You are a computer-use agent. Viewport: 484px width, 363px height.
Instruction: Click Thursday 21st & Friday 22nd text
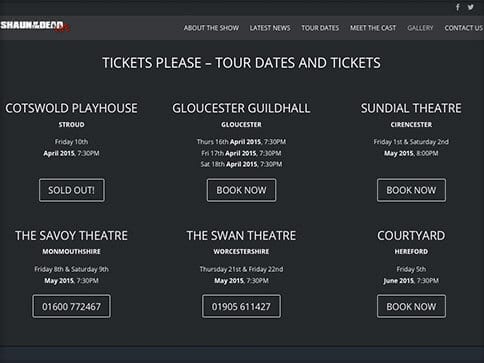point(241,269)
